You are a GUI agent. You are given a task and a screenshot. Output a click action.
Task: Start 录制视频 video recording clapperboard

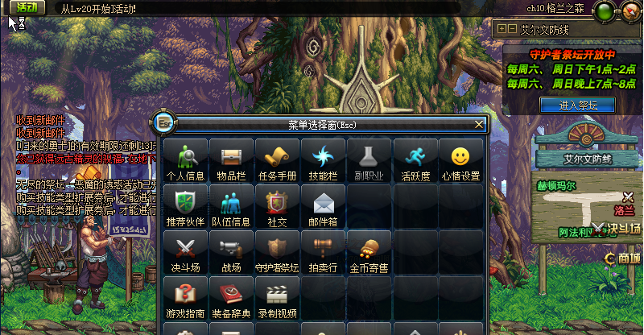[x=277, y=299]
